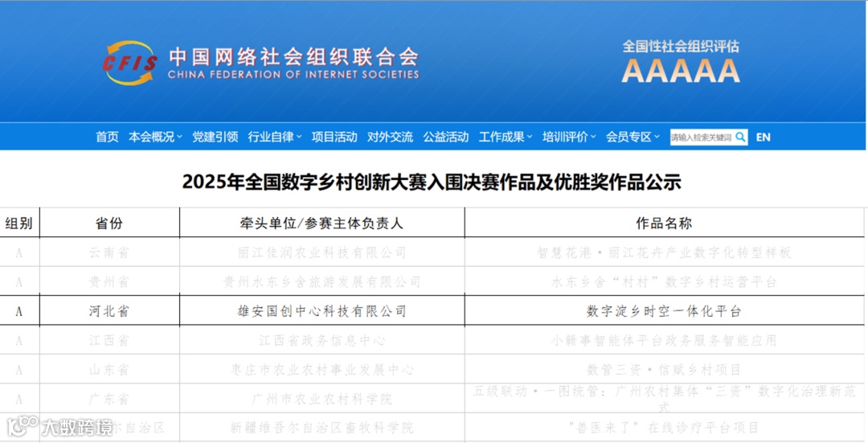This screenshot has height=443, width=868.
Task: Select the 江西省 cell
Action: [109, 340]
